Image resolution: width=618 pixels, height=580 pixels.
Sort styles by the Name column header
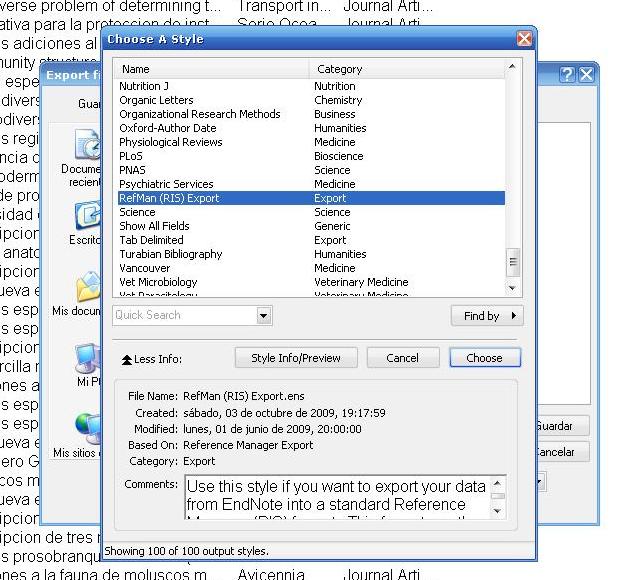(211, 69)
